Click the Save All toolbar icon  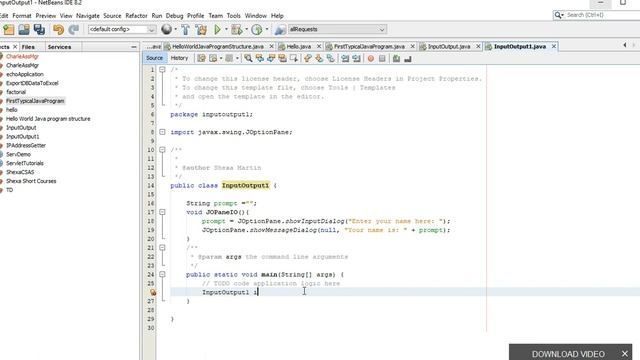[x=39, y=29]
